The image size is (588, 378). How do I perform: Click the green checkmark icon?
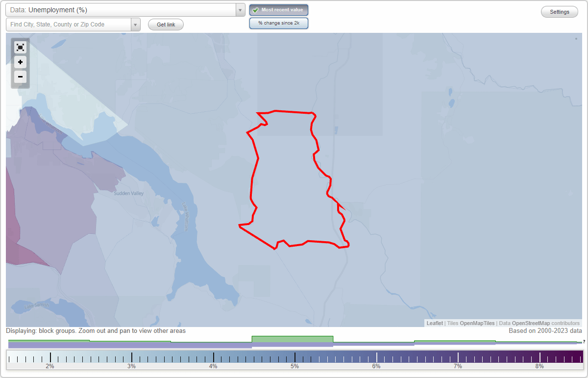pos(256,10)
